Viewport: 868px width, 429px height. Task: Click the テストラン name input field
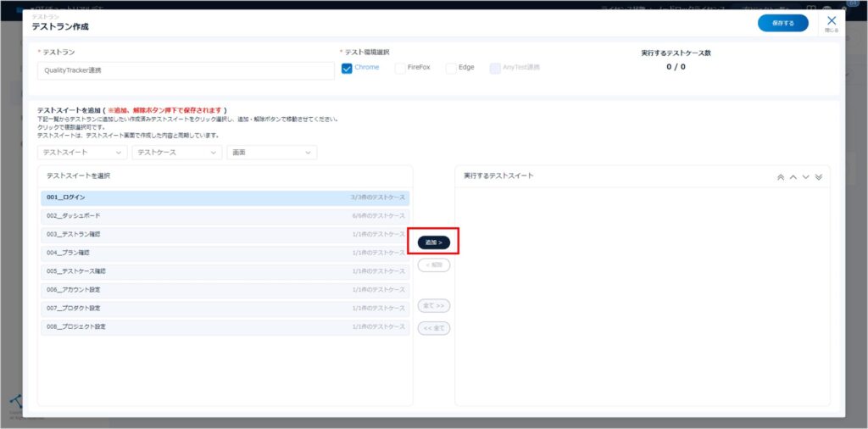coord(186,71)
